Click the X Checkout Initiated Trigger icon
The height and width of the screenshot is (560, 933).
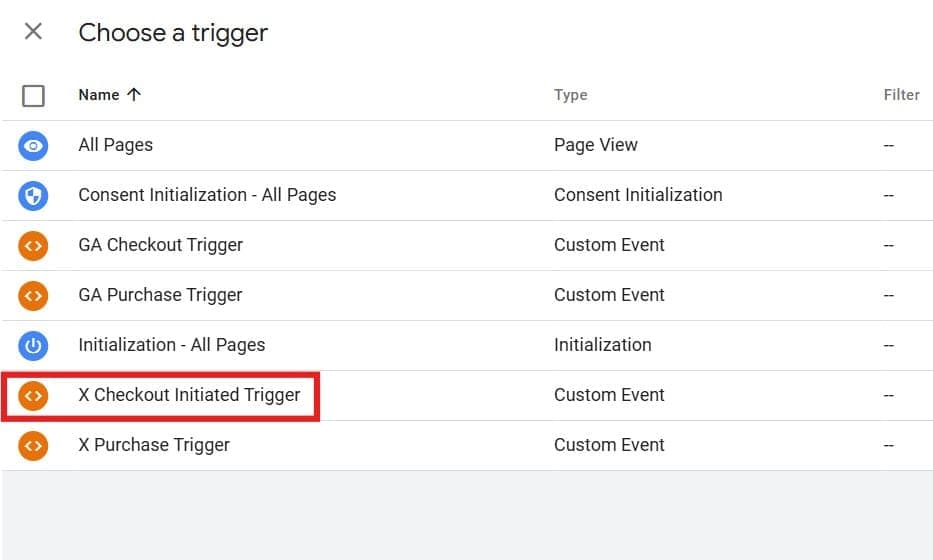[x=33, y=395]
